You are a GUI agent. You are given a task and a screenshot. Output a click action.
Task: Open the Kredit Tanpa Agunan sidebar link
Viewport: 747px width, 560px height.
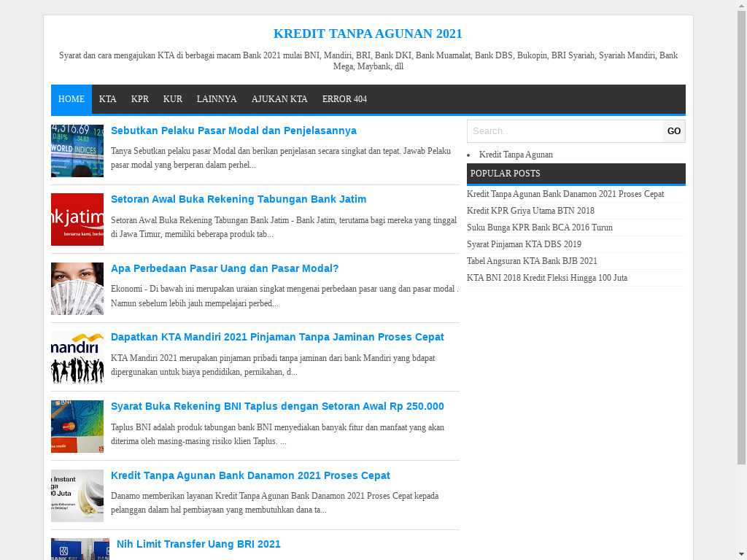point(516,155)
